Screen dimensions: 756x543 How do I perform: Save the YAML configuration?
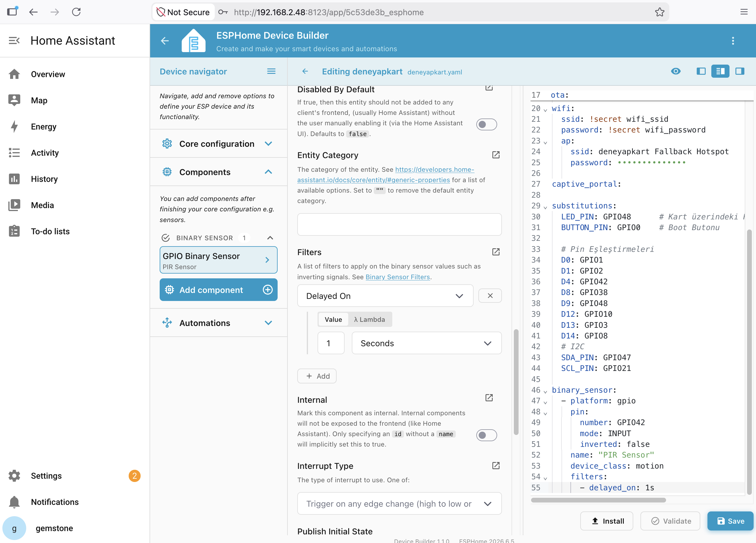[730, 521]
